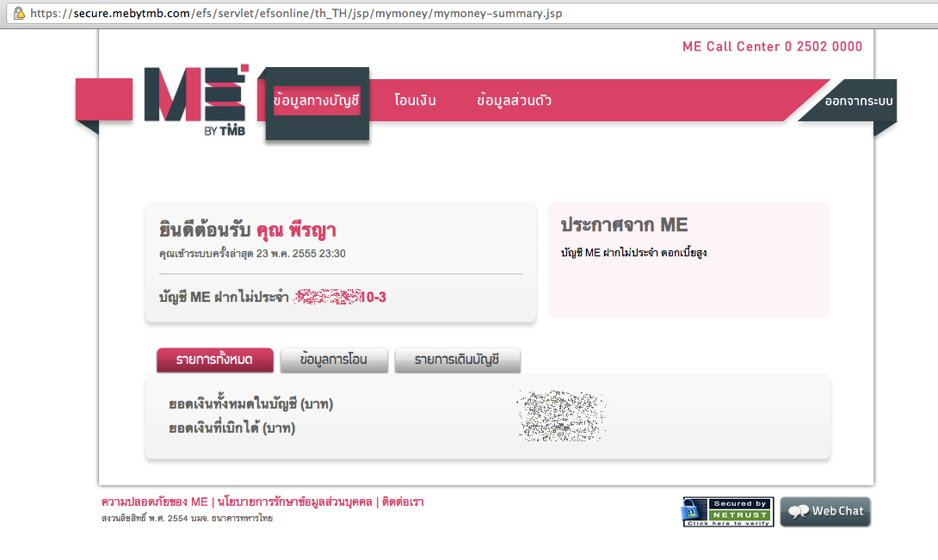
Task: Click the ยอดเงินทั้งหมดในบัญชี (บาท) label
Action: (250, 403)
